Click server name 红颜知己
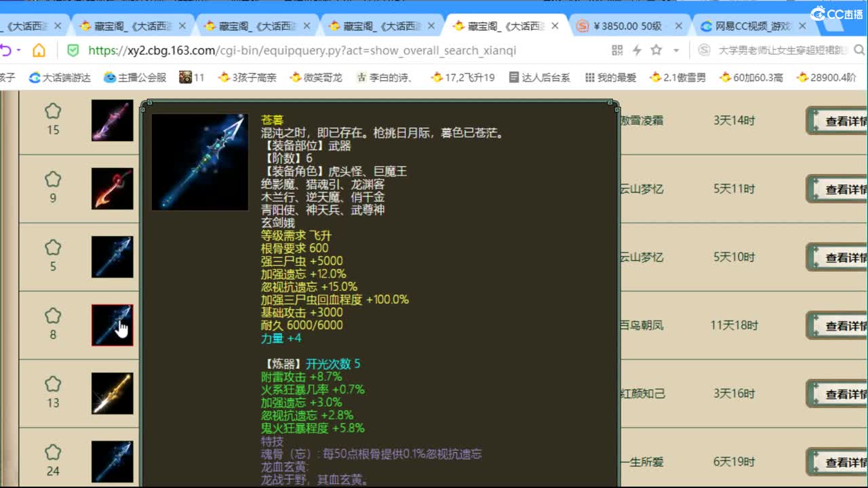 pyautogui.click(x=642, y=394)
